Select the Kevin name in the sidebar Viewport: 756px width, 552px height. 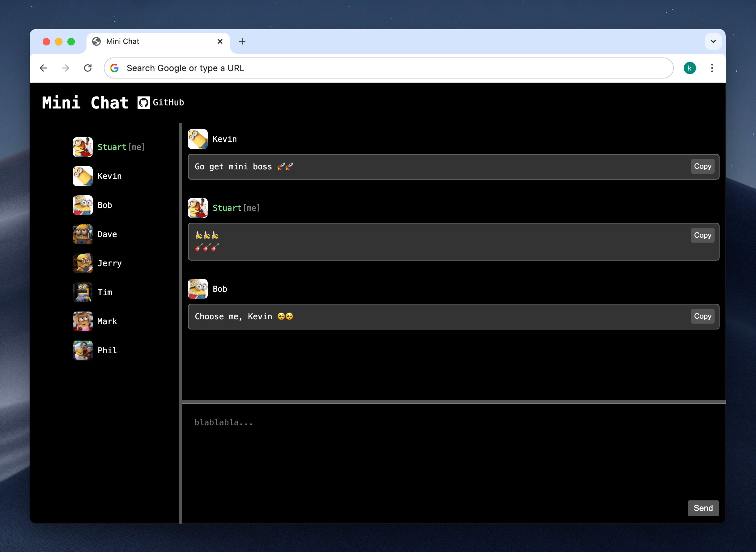(110, 176)
